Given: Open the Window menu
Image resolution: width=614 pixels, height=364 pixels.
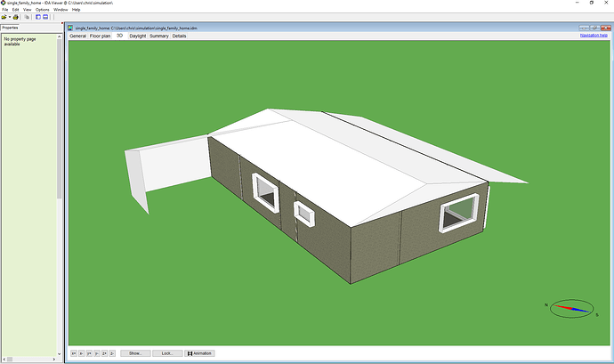Looking at the screenshot, I should (61, 10).
